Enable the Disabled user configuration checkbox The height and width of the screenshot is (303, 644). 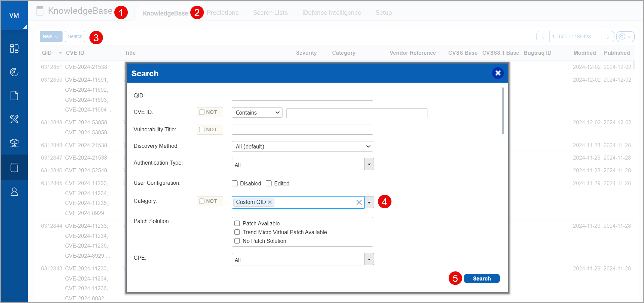pos(235,183)
